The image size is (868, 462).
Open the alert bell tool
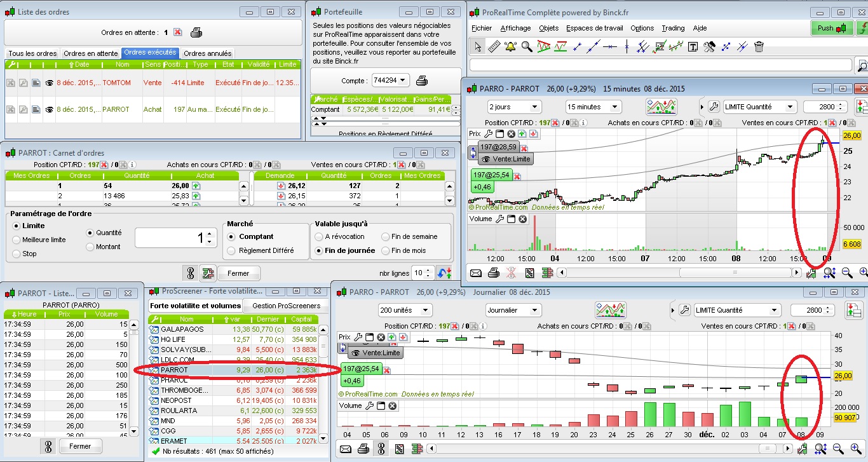tap(510, 46)
